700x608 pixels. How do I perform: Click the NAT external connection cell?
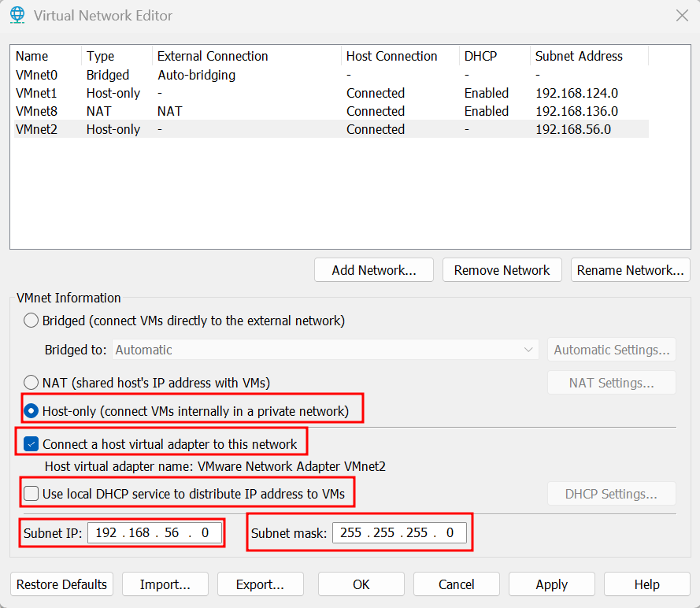(x=169, y=111)
